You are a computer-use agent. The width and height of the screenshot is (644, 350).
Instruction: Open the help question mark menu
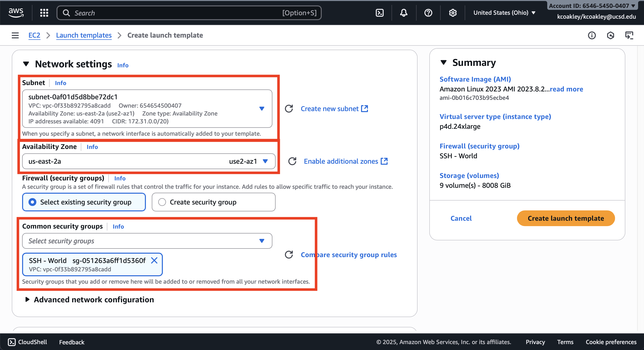[428, 13]
